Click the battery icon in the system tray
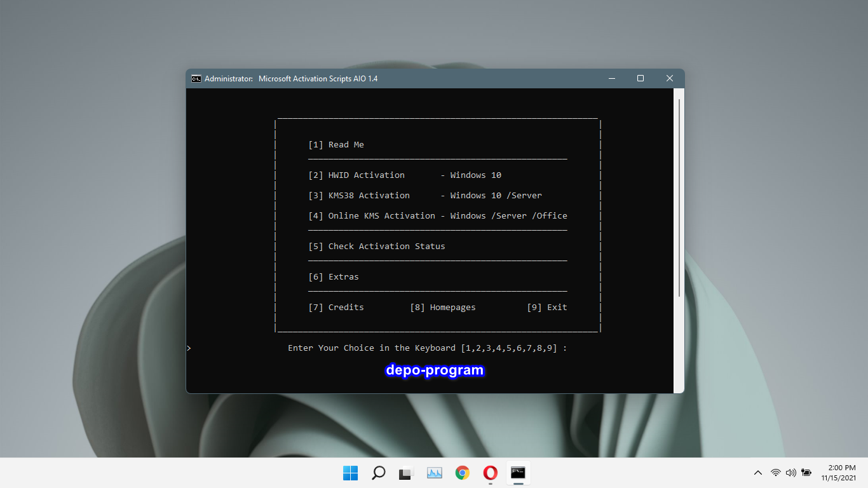Viewport: 868px width, 488px height. pos(806,473)
